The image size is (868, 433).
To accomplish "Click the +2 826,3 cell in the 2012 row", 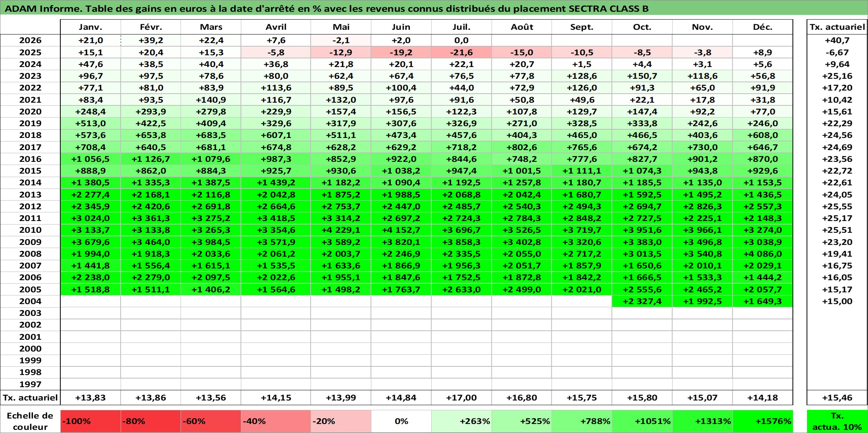I will (702, 207).
